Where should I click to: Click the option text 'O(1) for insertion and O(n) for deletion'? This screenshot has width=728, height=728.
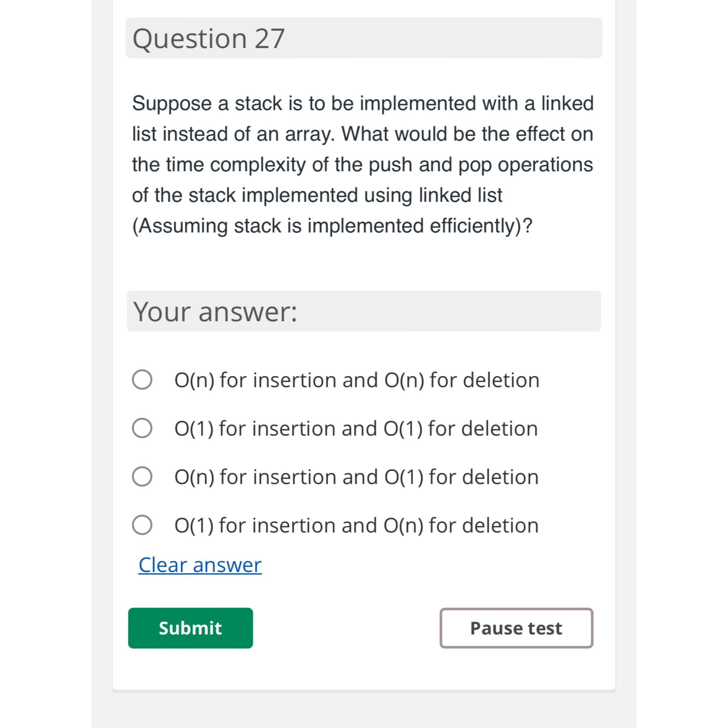pos(357,525)
